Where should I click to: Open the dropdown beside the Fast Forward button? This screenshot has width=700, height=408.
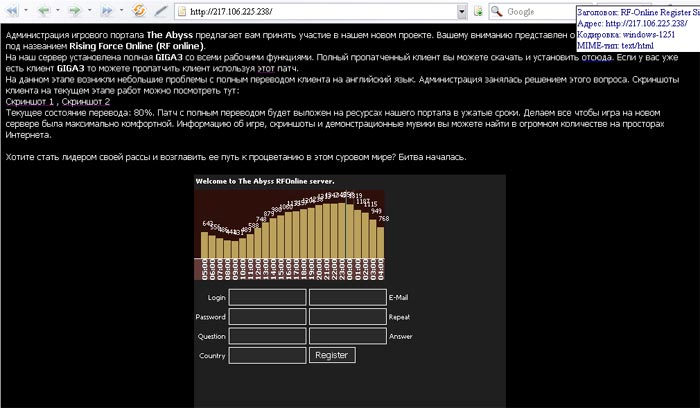121,10
